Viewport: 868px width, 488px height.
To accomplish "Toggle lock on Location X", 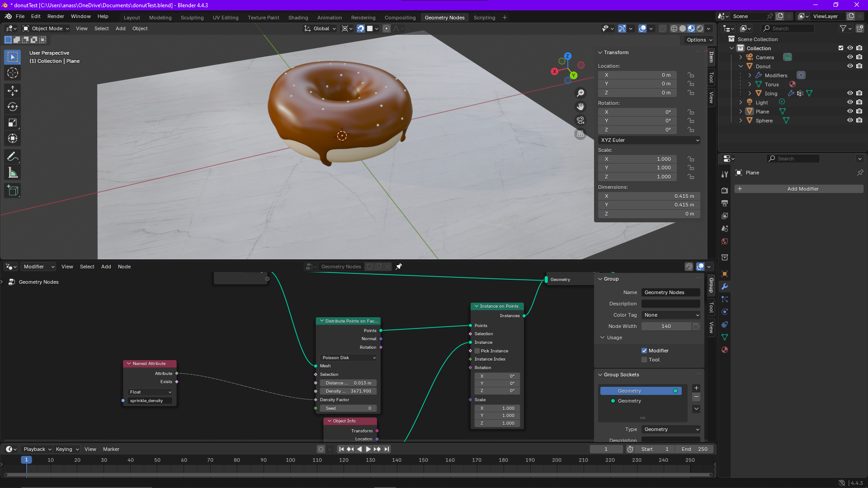I will point(691,75).
